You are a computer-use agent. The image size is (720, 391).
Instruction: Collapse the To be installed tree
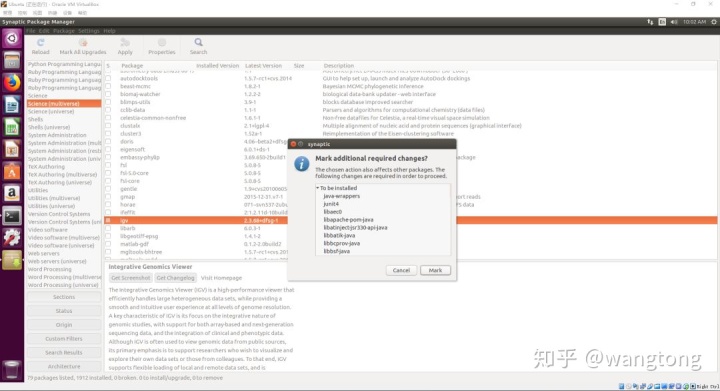click(x=317, y=188)
